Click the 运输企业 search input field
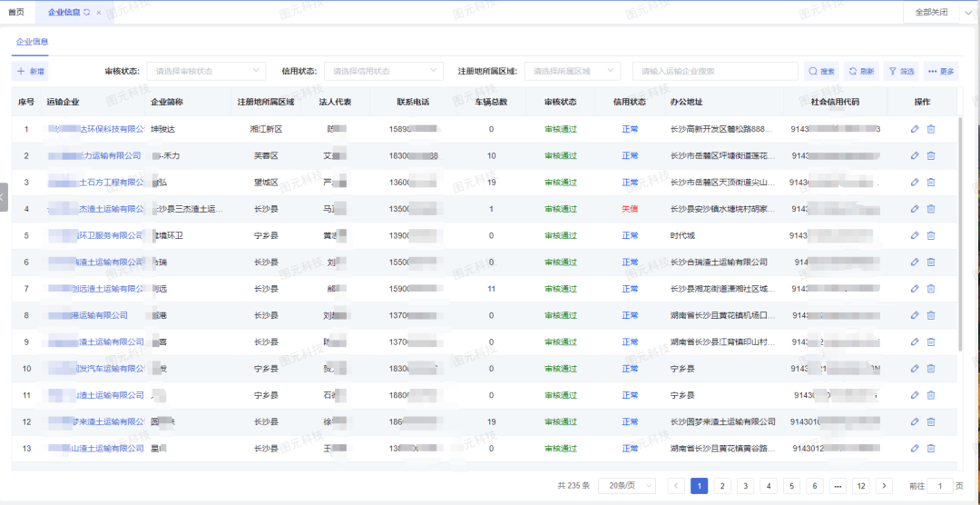Image resolution: width=980 pixels, height=505 pixels. click(x=715, y=71)
